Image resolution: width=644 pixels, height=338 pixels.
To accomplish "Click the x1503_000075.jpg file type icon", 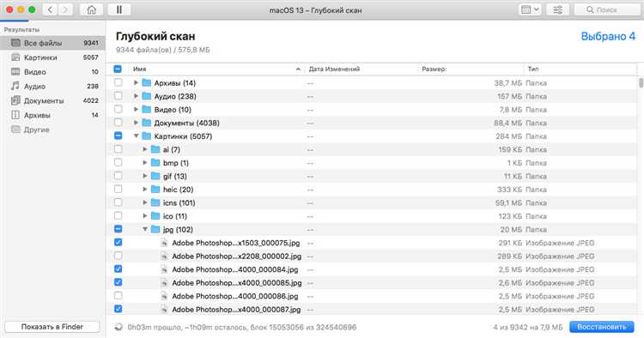I will point(164,243).
